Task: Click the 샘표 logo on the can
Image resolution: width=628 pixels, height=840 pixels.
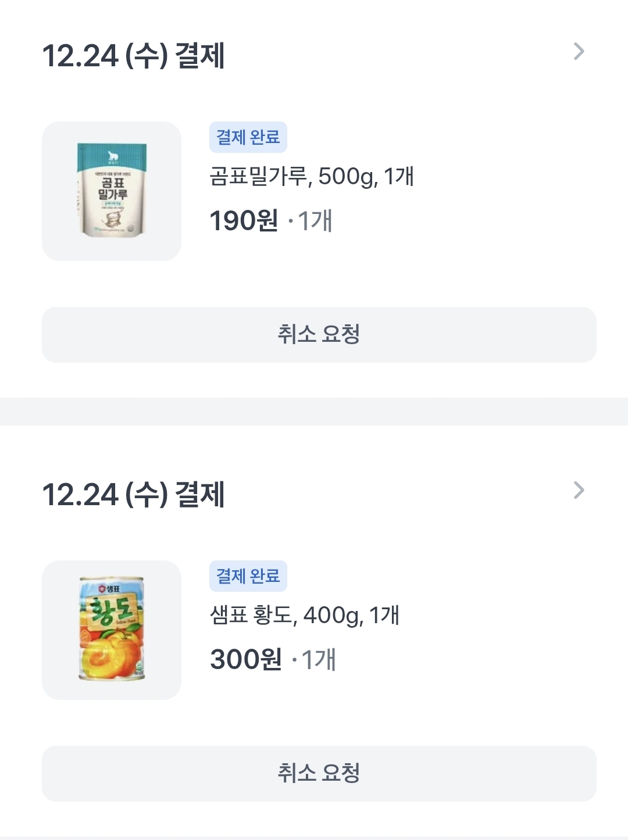Action: 105,589
